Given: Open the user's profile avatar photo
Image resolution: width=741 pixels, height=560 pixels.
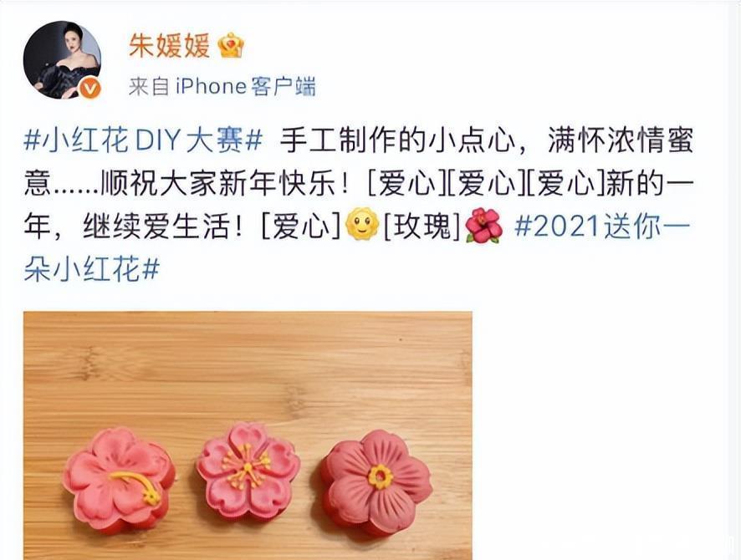Looking at the screenshot, I should pyautogui.click(x=62, y=60).
